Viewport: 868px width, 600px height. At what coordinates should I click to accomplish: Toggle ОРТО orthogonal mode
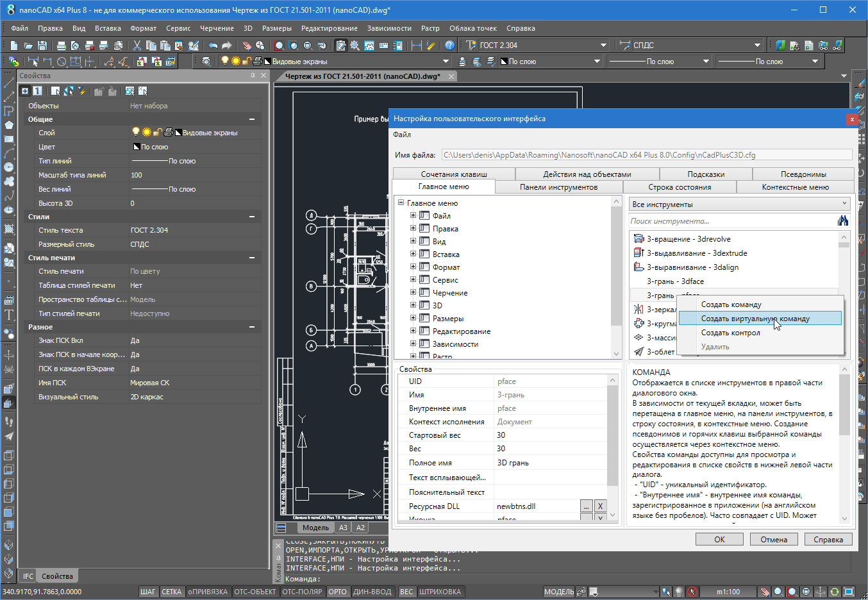coord(338,592)
